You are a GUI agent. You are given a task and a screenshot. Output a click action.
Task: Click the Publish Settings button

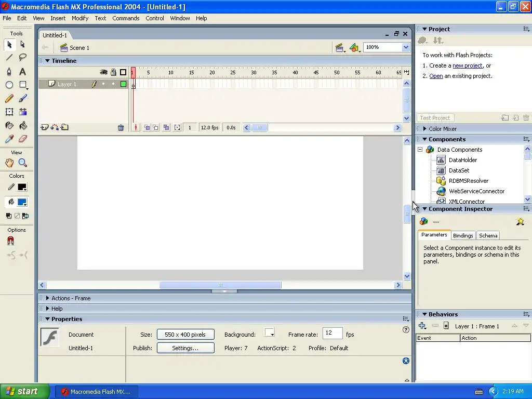[x=185, y=348]
